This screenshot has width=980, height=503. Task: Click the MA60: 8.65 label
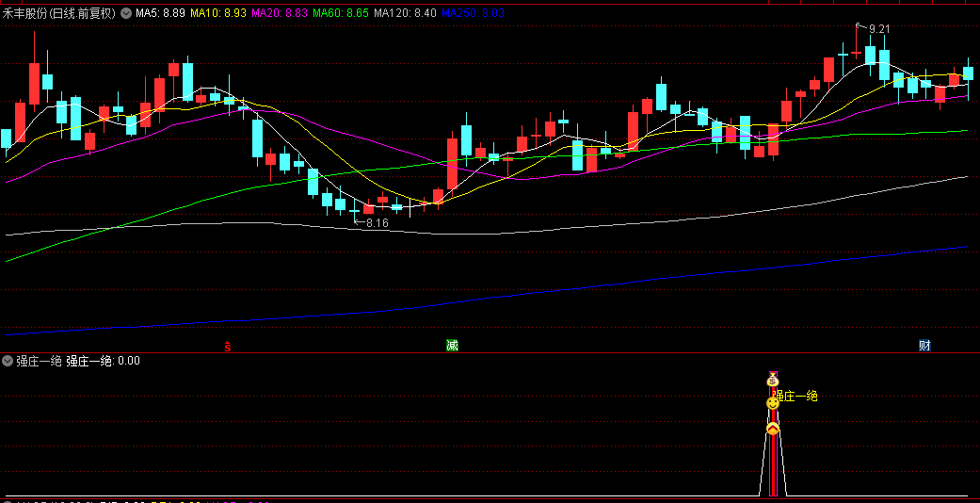[x=341, y=13]
